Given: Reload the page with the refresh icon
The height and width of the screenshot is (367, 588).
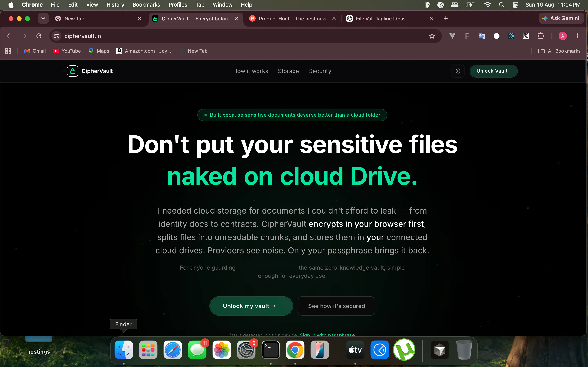Looking at the screenshot, I should click(39, 36).
